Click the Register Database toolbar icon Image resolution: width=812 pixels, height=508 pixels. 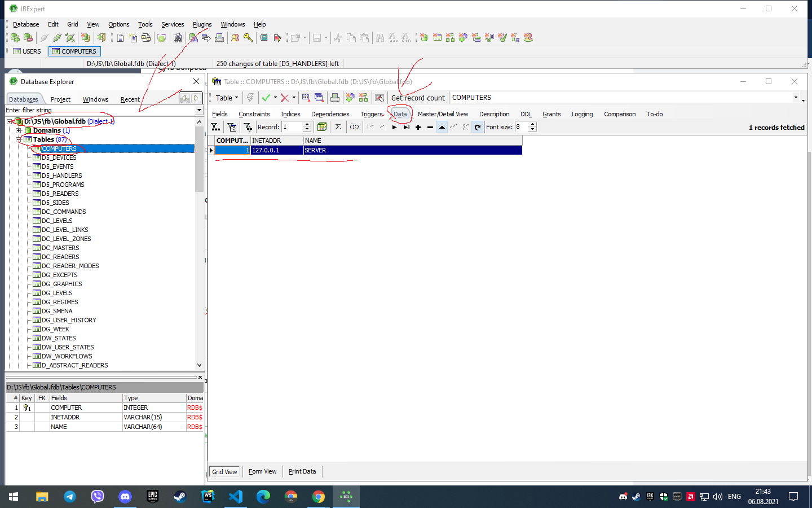(x=15, y=38)
